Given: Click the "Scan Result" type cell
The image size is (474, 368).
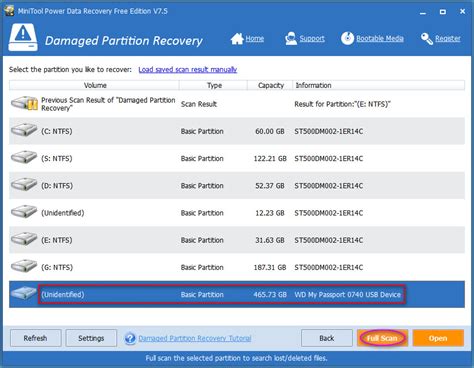Looking at the screenshot, I should (x=199, y=104).
